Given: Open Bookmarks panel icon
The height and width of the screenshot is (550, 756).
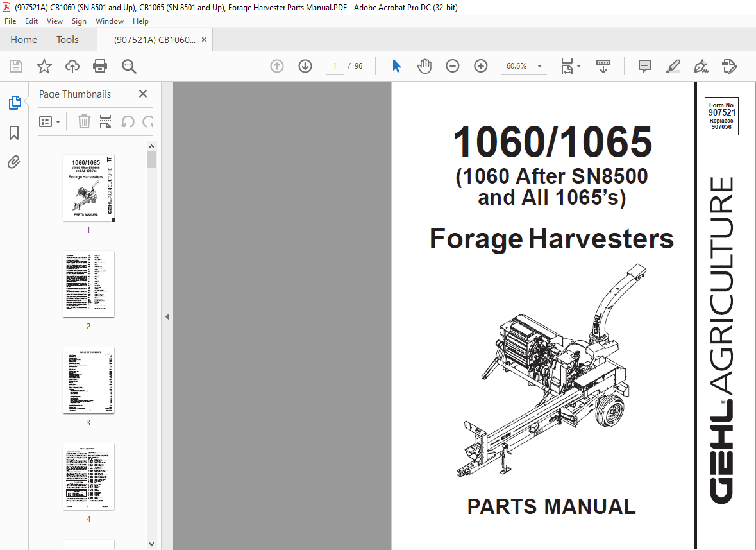Looking at the screenshot, I should pyautogui.click(x=14, y=133).
